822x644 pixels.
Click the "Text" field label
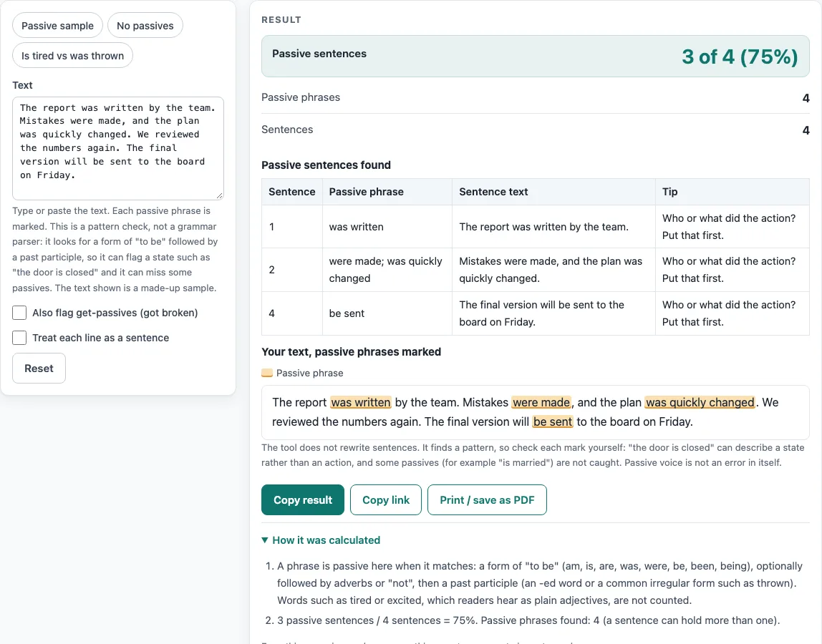(x=22, y=85)
